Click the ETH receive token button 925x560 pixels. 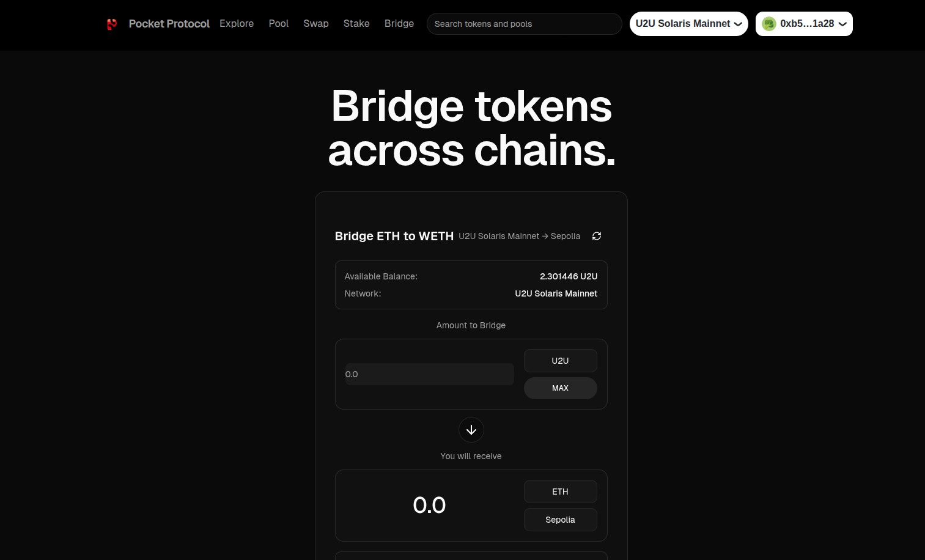(560, 492)
